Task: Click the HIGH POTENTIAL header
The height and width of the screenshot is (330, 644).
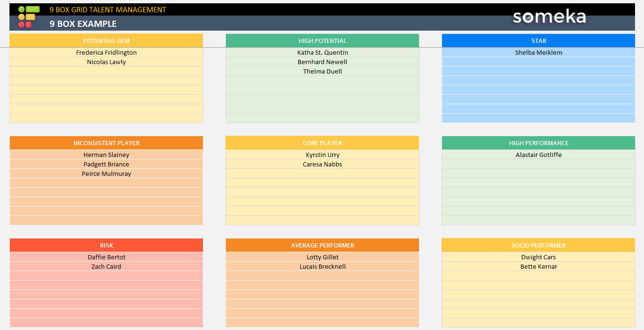Action: click(322, 41)
